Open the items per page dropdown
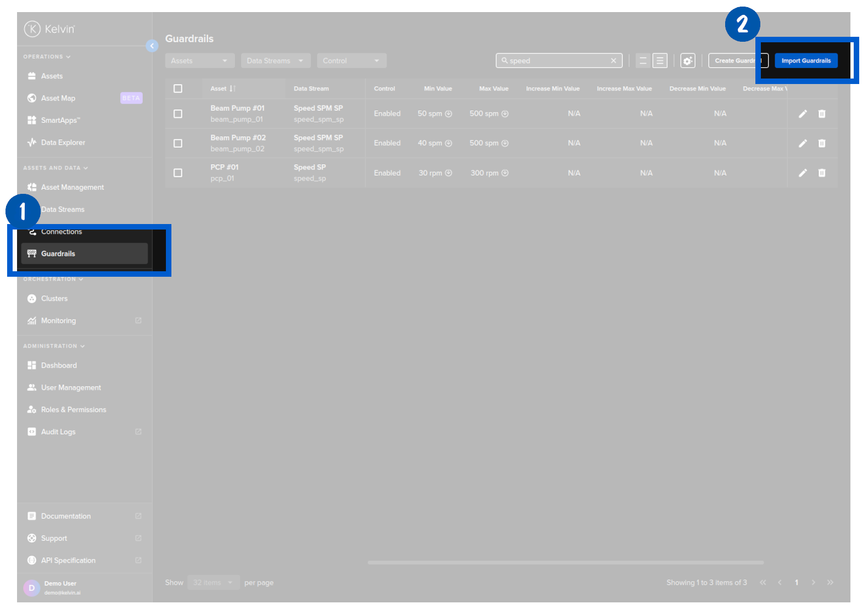The height and width of the screenshot is (615, 868). click(213, 583)
